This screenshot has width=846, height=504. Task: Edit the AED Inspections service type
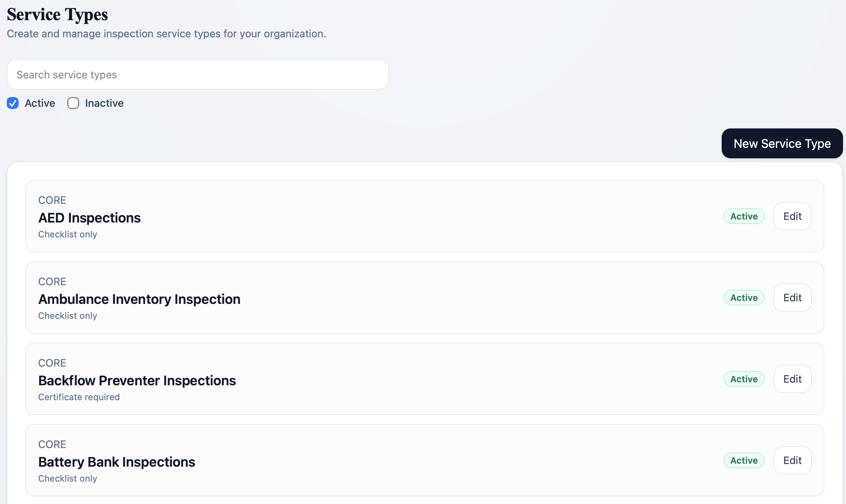point(792,216)
